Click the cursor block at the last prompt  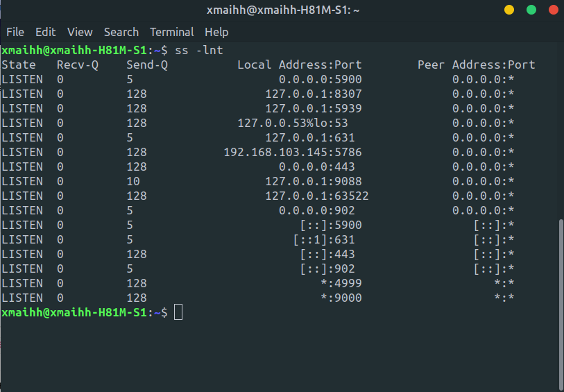click(x=178, y=312)
